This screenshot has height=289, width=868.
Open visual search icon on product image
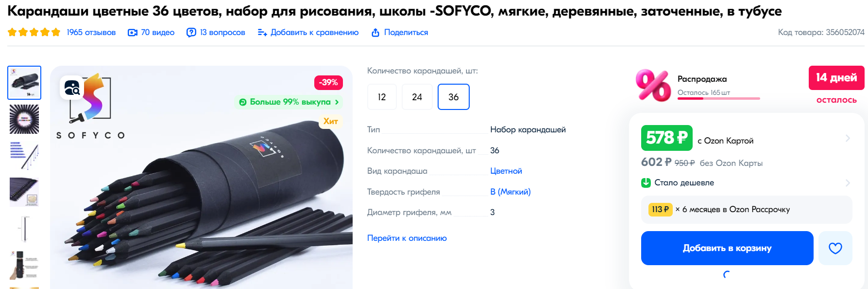72,88
